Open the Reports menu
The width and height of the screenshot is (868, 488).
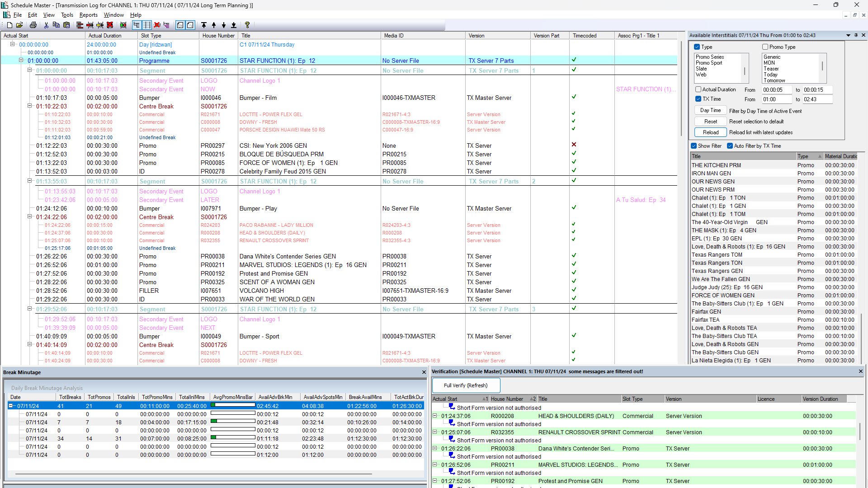point(89,15)
